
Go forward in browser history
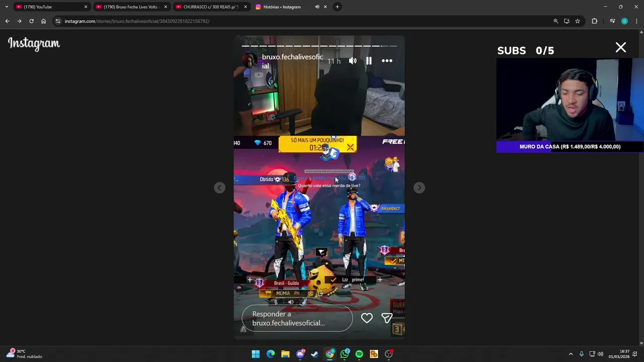pyautogui.click(x=19, y=21)
